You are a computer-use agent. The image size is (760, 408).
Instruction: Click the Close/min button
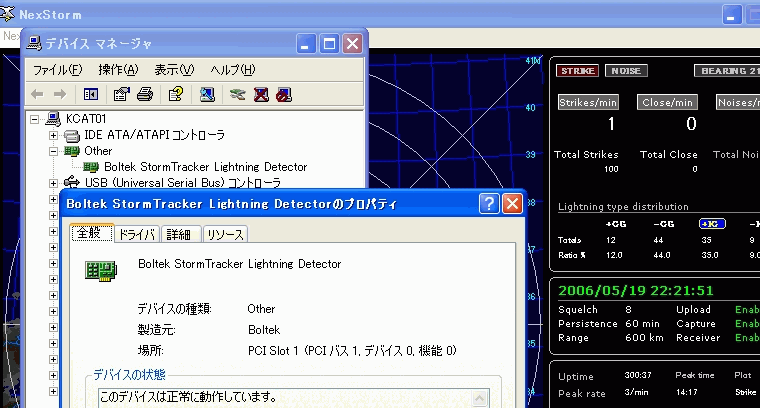(x=669, y=102)
